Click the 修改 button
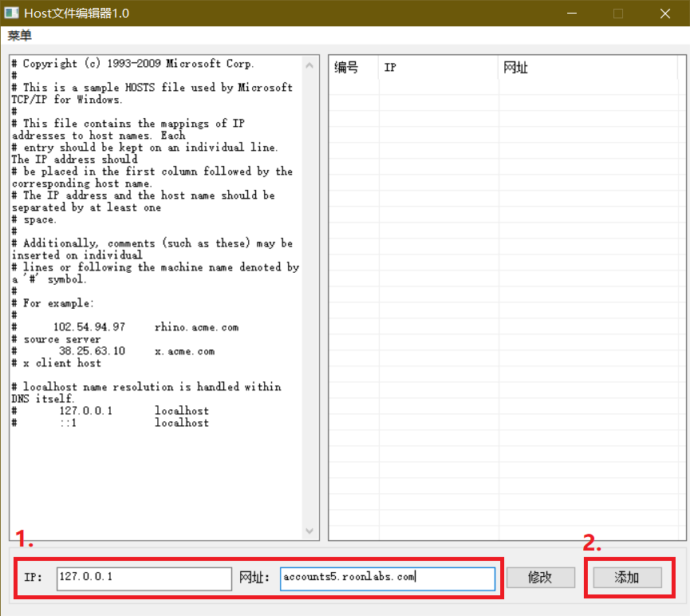This screenshot has height=616, width=690. click(540, 578)
